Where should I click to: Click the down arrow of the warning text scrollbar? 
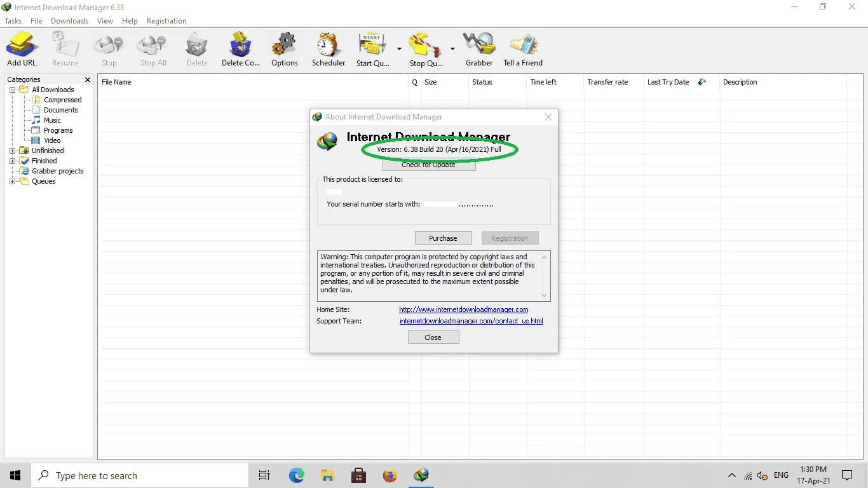coord(544,295)
